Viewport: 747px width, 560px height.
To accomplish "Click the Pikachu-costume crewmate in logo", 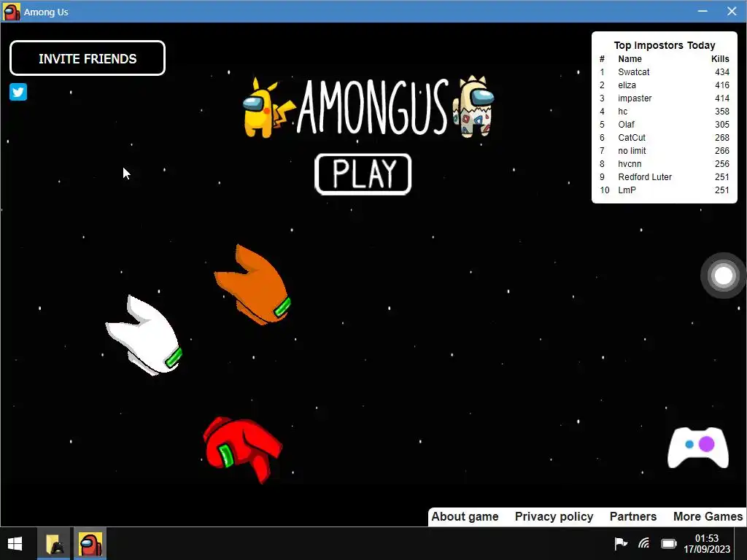I will (x=268, y=108).
